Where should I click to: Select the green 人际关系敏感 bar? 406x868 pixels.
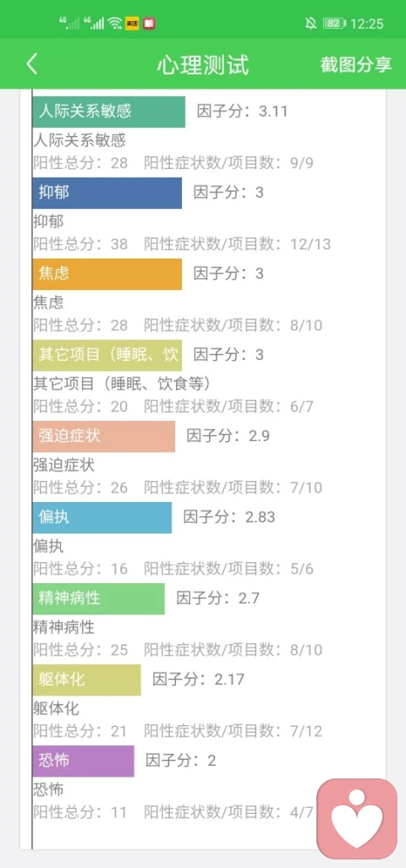coord(108,112)
